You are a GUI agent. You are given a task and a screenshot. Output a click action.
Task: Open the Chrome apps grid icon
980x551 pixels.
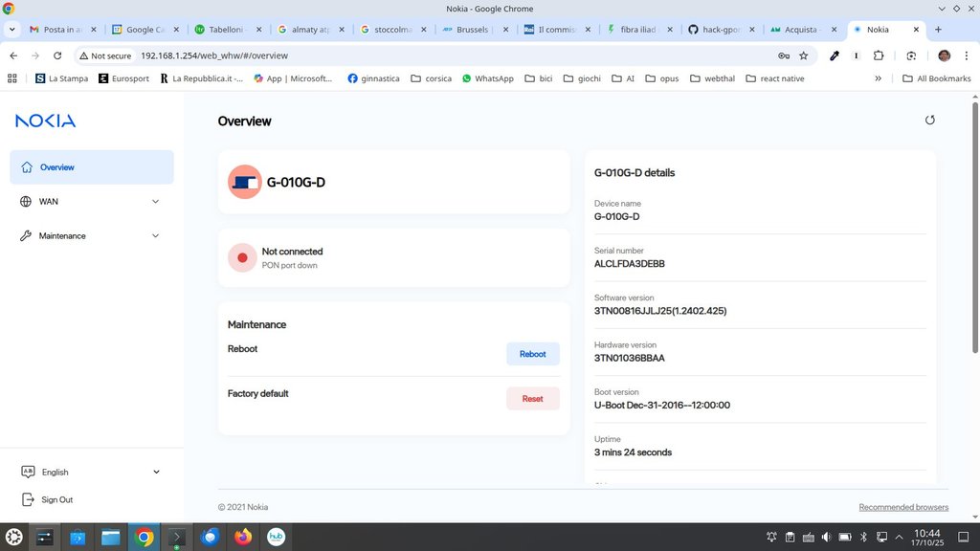(x=11, y=78)
